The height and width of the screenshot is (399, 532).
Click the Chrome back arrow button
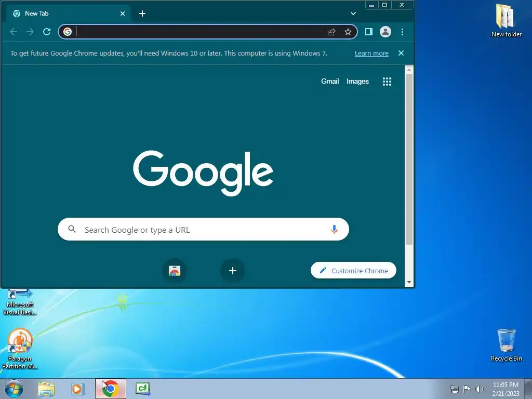click(14, 32)
